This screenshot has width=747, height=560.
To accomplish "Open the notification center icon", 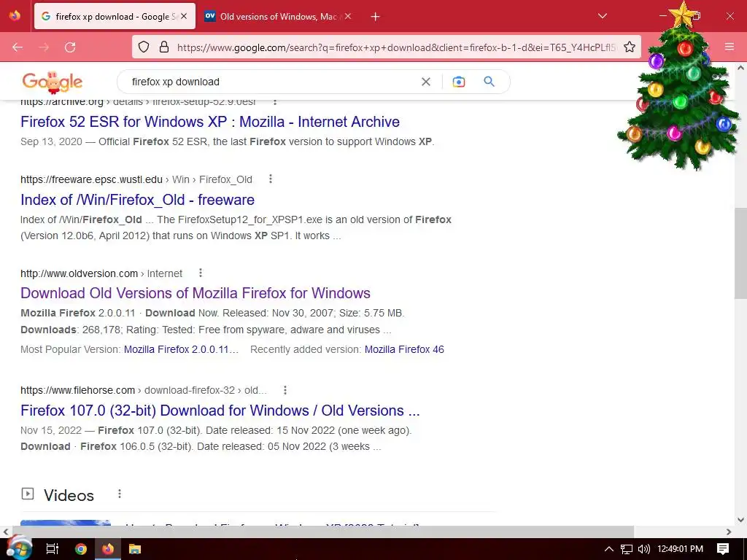I will (723, 549).
